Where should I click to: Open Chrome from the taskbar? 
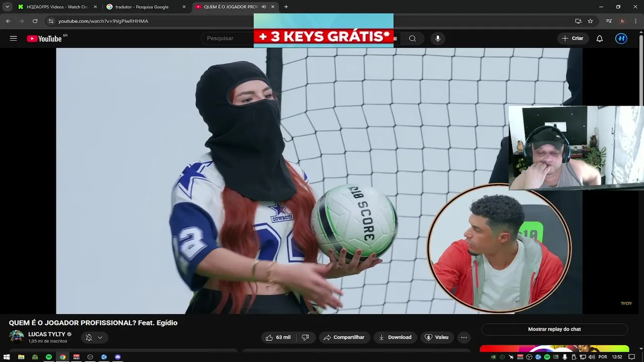(62, 357)
